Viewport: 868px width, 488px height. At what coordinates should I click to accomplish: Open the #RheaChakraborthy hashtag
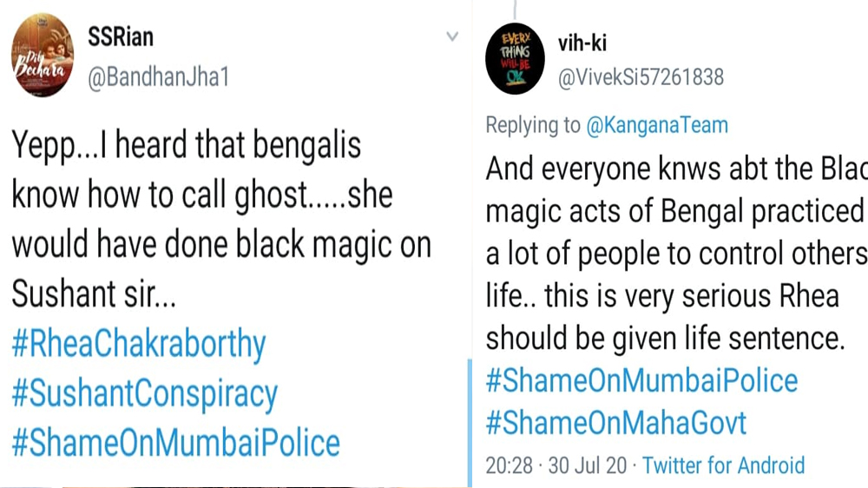(x=138, y=345)
